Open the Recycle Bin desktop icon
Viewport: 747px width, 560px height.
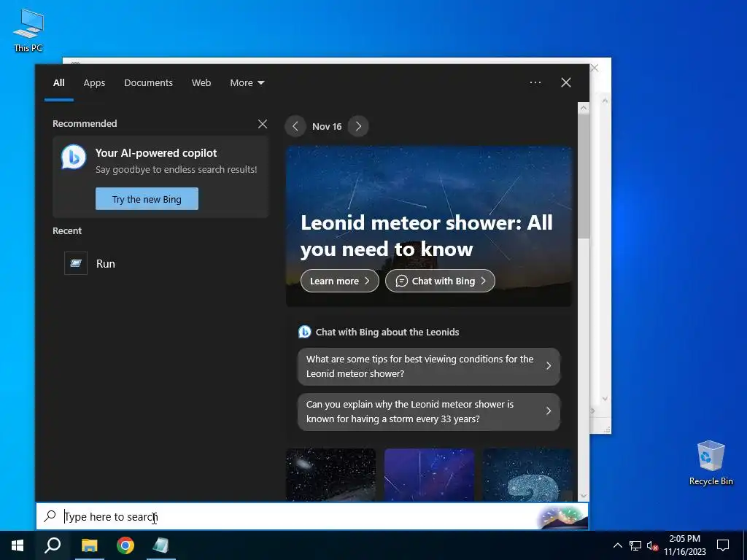pos(711,462)
